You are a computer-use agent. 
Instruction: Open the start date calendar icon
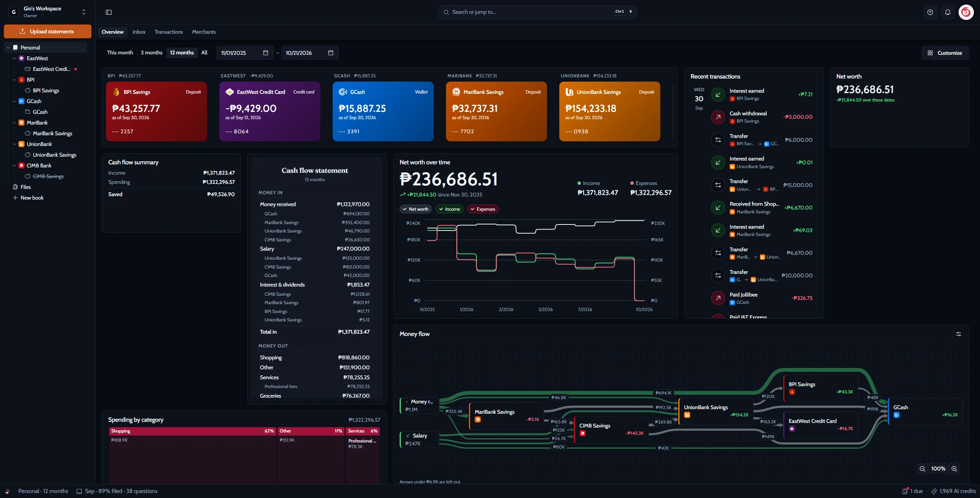(x=266, y=53)
